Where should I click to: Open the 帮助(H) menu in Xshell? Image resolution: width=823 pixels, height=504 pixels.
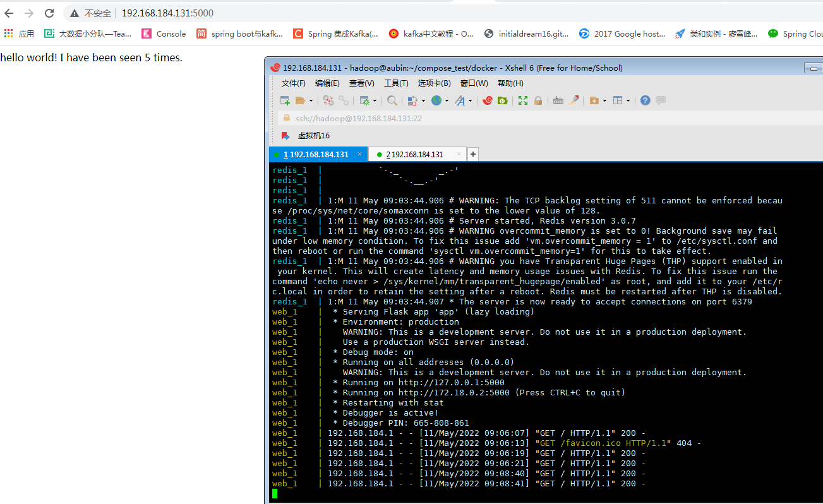(510, 83)
